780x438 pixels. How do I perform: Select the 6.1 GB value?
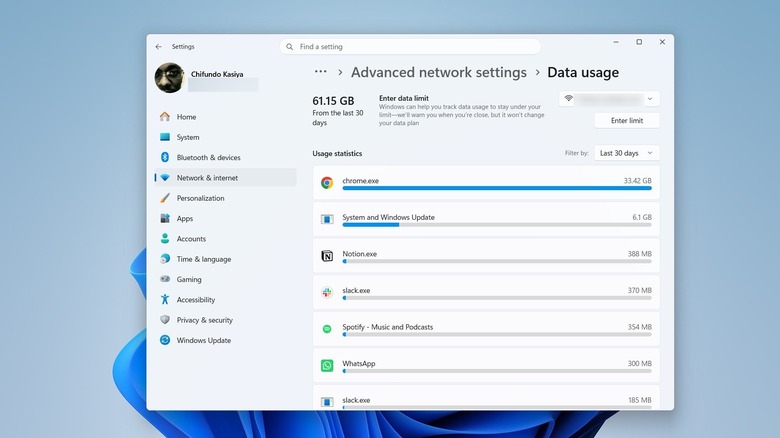(642, 218)
